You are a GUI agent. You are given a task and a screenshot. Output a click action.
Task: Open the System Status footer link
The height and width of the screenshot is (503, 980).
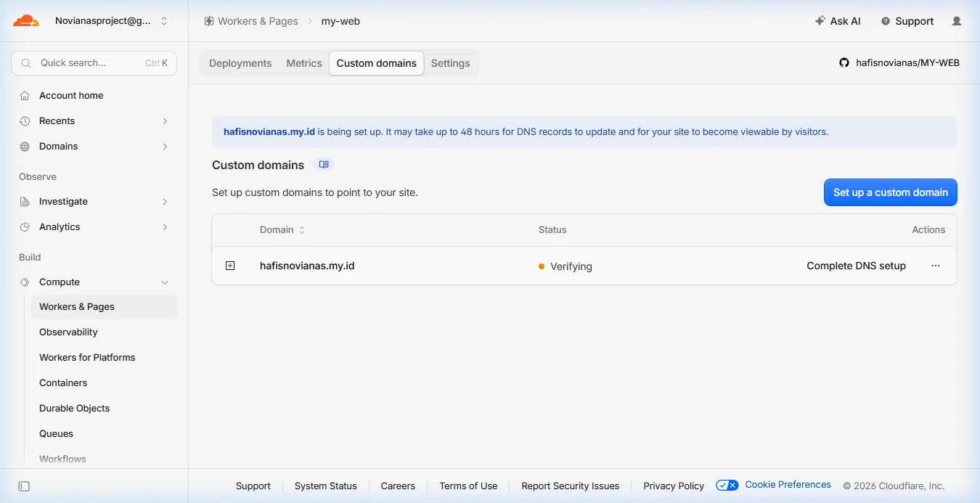pyautogui.click(x=326, y=486)
